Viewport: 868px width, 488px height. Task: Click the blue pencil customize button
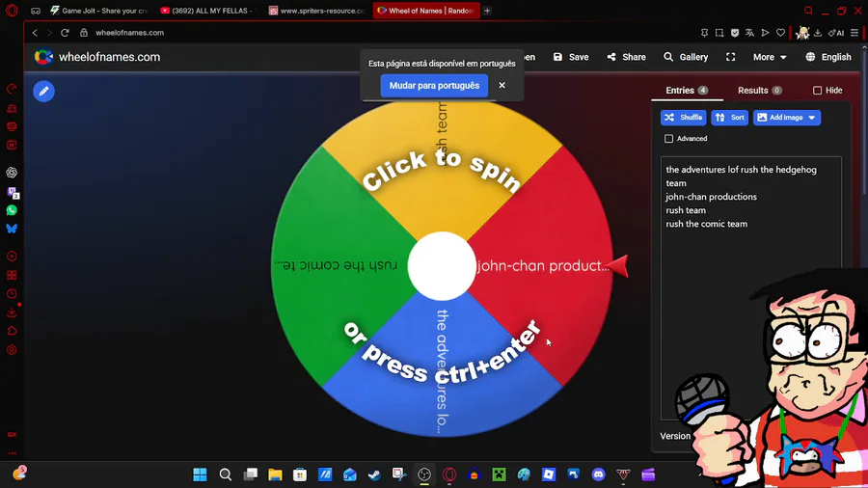(x=43, y=92)
